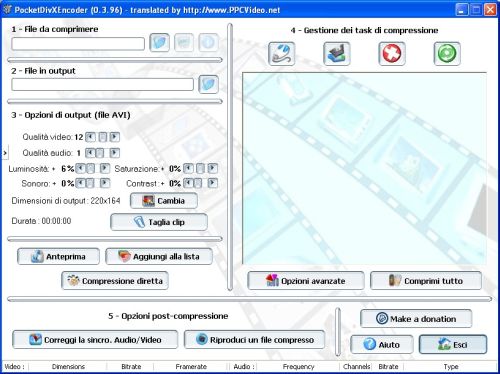Open Opzioni avanzate

[306, 281]
